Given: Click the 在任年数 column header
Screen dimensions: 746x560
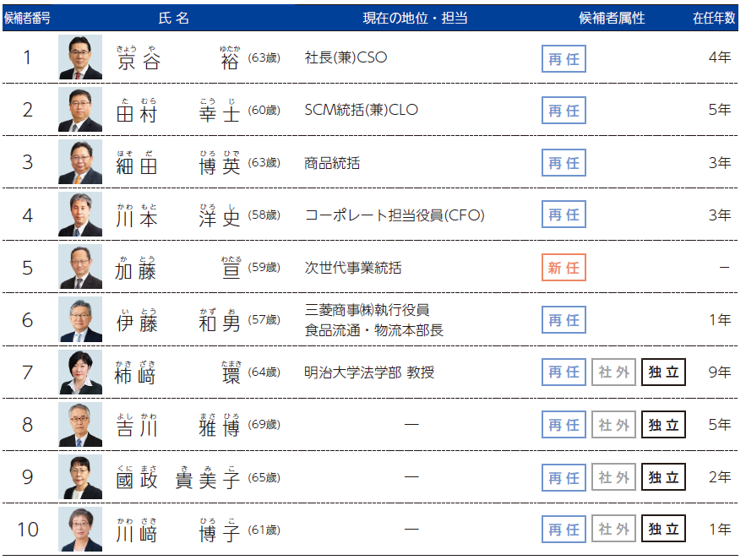Looking at the screenshot, I should coord(714,18).
